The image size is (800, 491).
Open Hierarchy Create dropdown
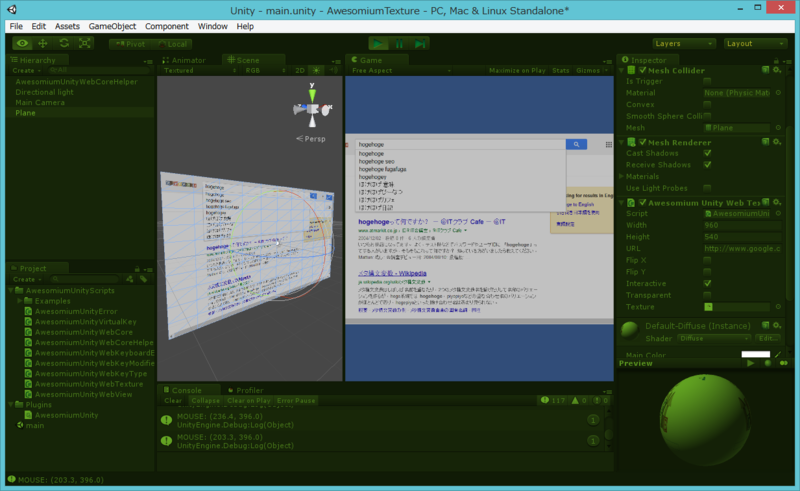point(27,70)
